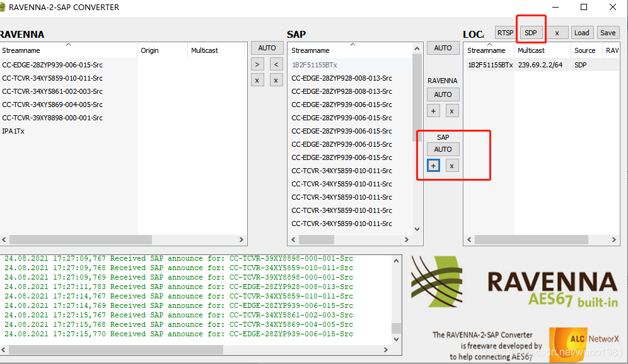Click the x button below the > arrow

click(257, 80)
